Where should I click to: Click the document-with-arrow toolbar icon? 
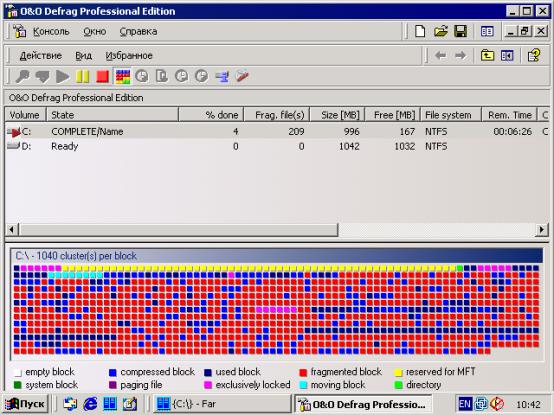[162, 76]
